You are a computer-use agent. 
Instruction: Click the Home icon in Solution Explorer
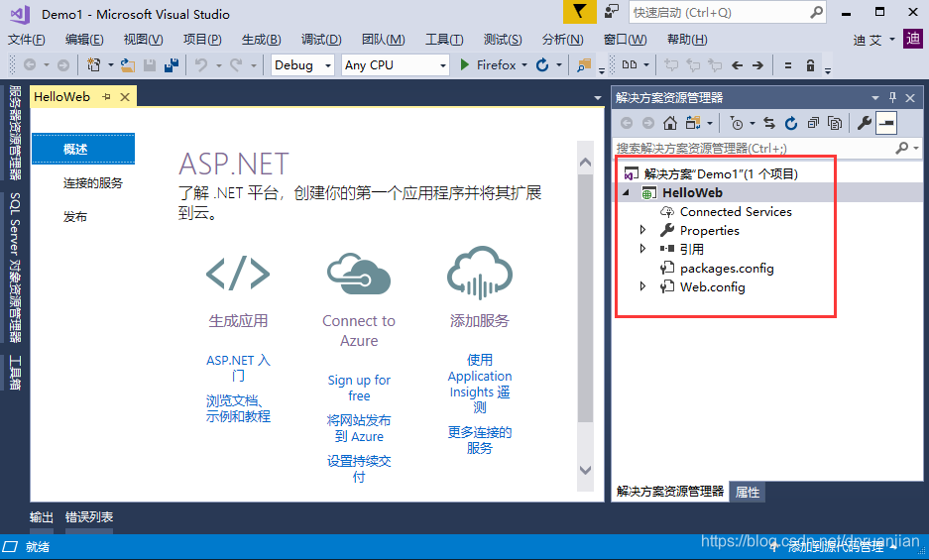coord(670,123)
